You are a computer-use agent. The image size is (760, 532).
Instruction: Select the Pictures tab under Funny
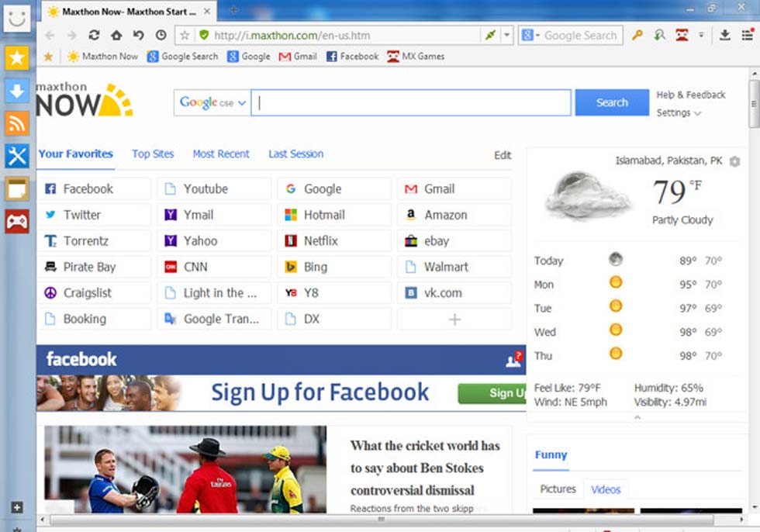pyautogui.click(x=558, y=489)
